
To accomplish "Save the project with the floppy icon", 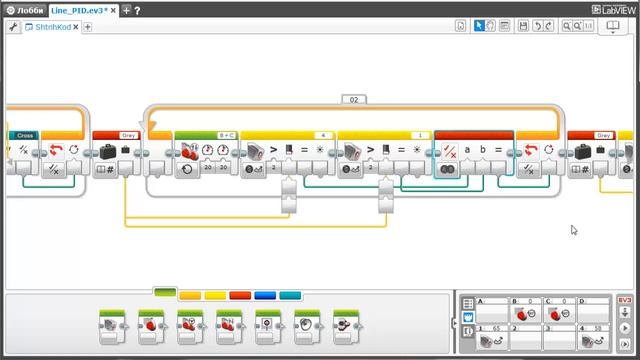I will pyautogui.click(x=523, y=26).
